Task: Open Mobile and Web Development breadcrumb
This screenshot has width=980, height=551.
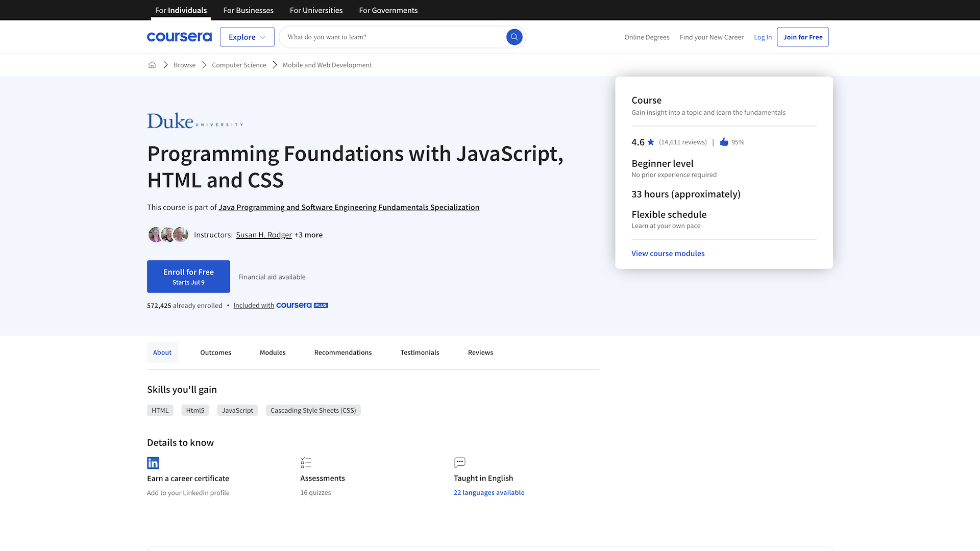Action: [x=327, y=65]
